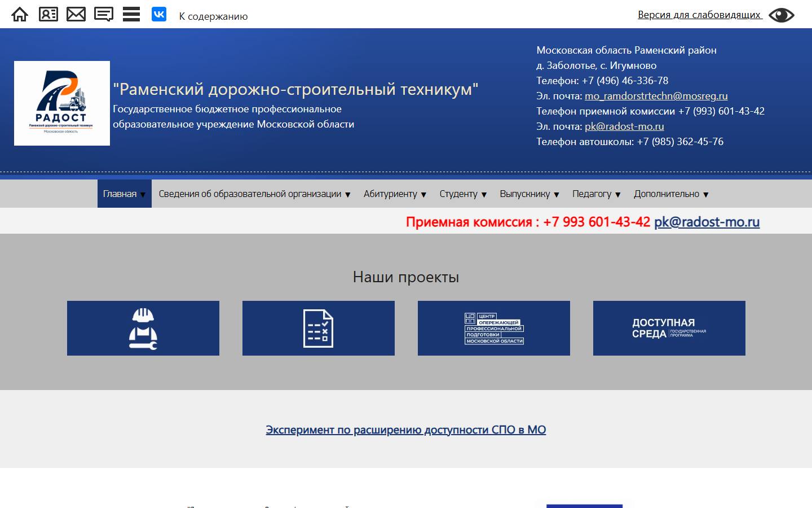Open the feedback message icon
The width and height of the screenshot is (812, 508).
(104, 14)
